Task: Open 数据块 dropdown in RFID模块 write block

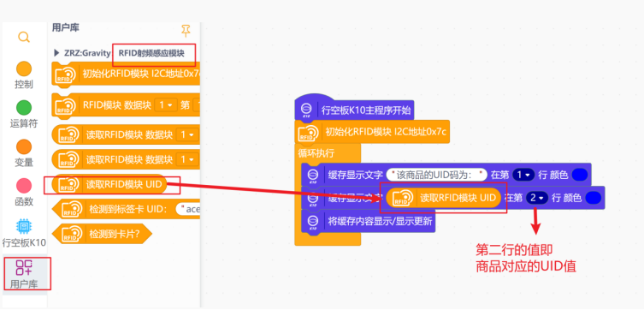Action: [x=166, y=104]
